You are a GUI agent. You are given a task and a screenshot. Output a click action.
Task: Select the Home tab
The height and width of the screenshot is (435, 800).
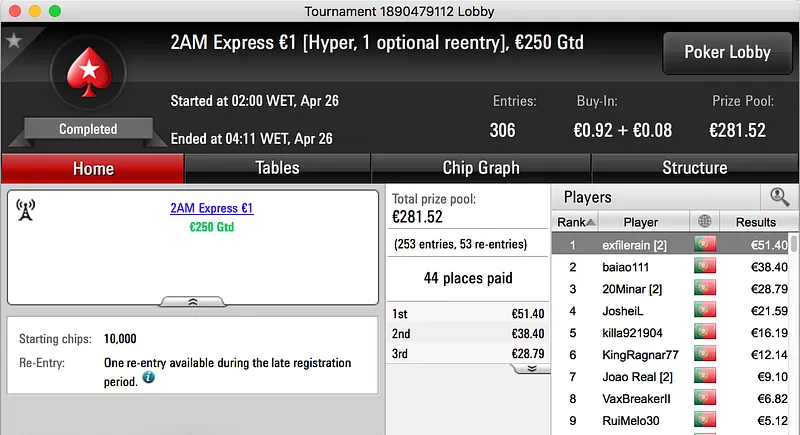coord(93,168)
